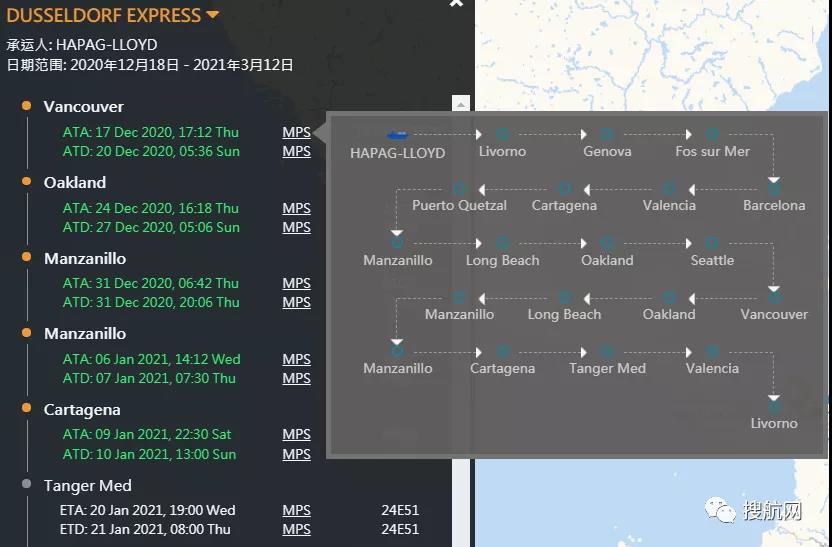
Task: Select Tanger Med port heading in schedule list
Action: click(x=88, y=485)
